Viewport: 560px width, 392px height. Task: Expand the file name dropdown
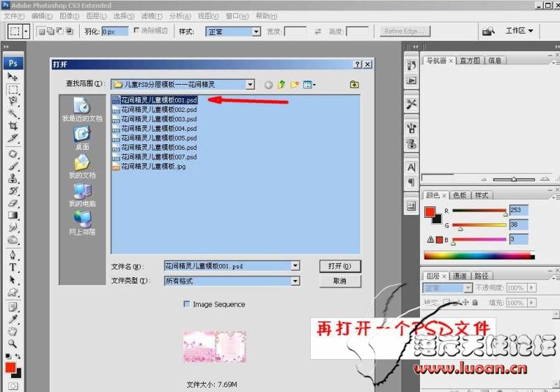[x=295, y=265]
